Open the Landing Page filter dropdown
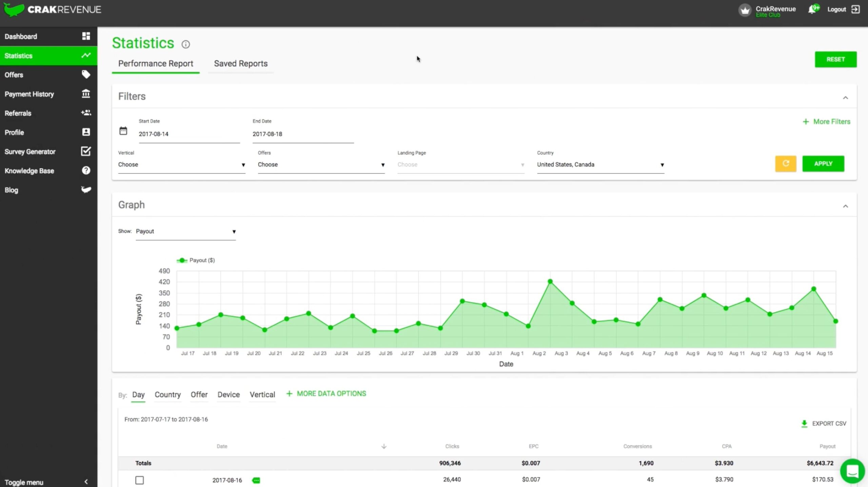The image size is (868, 487). click(461, 165)
